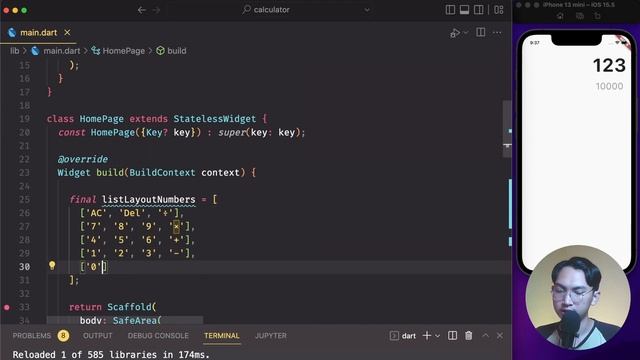Screen dimensions: 640x360
Task: Click the simulator screenshot icon
Action: (580, 16)
